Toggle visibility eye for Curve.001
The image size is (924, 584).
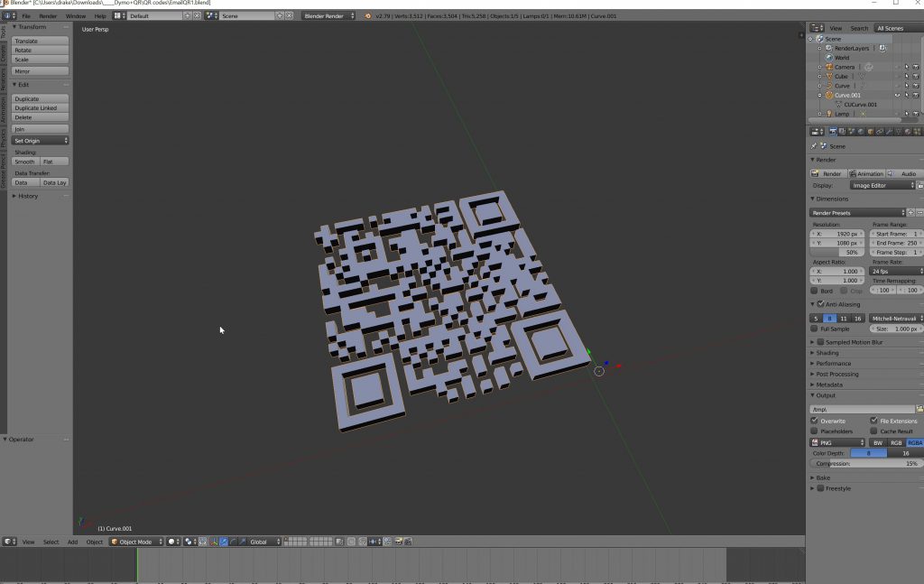tap(897, 95)
